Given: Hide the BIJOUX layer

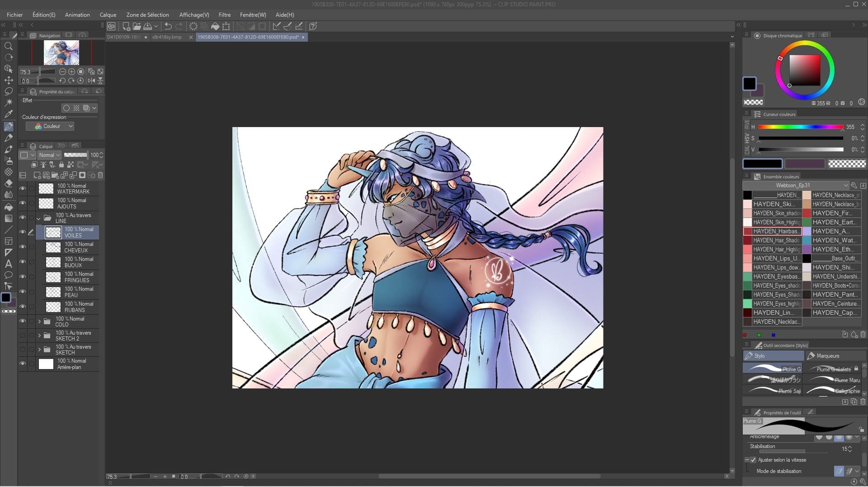Looking at the screenshot, I should tap(22, 262).
